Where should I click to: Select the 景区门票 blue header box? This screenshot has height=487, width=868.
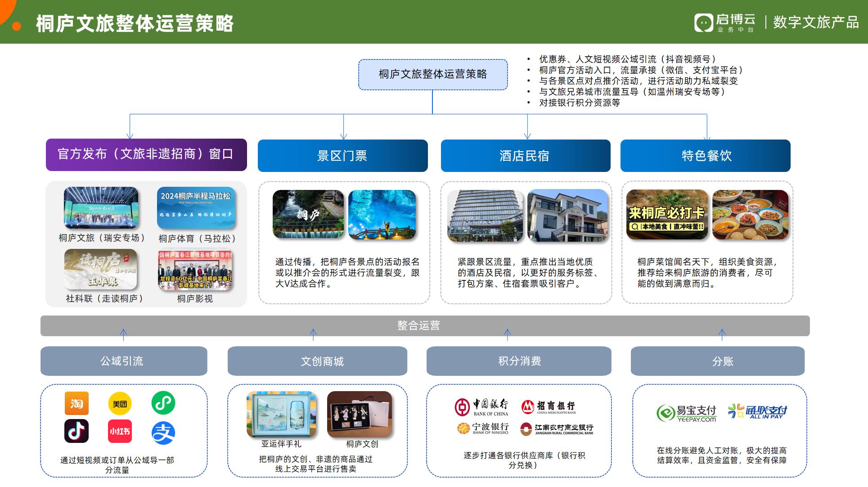point(343,156)
